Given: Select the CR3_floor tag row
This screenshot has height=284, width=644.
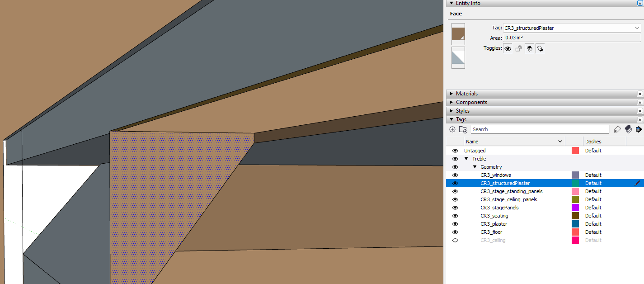Looking at the screenshot, I should [545, 232].
